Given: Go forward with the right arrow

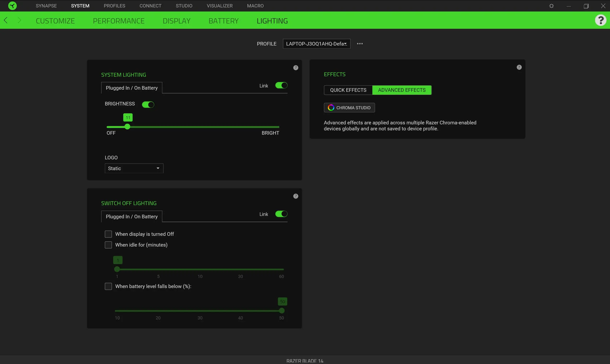Looking at the screenshot, I should (19, 20).
